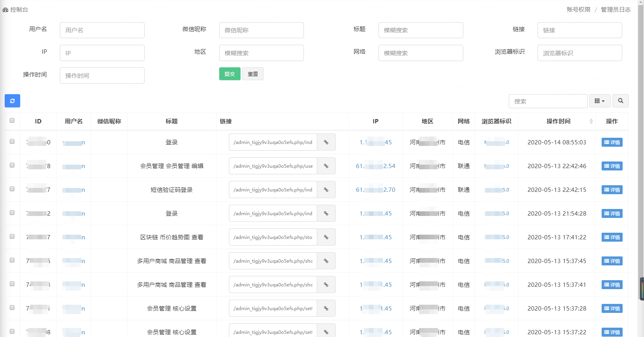Open link icon for 17:41:22 row
Screen dimensions: 644x337
[x=326, y=237]
